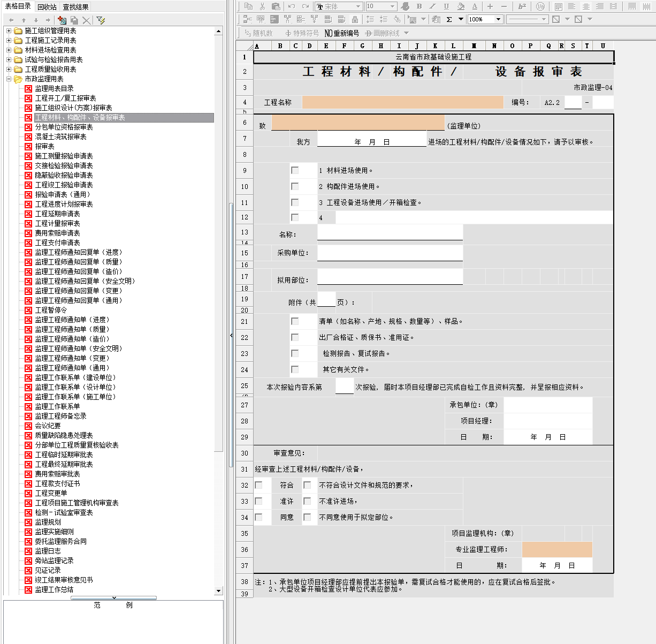This screenshot has width=656, height=644.
Task: Click the orange 专业监理工程师 signature cell
Action: click(x=557, y=549)
